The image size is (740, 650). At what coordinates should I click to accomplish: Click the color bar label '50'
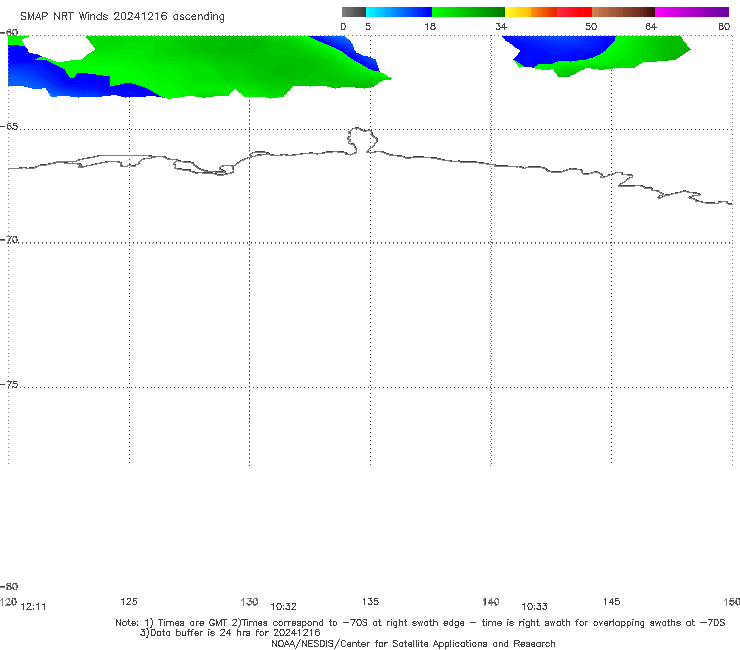click(x=591, y=26)
